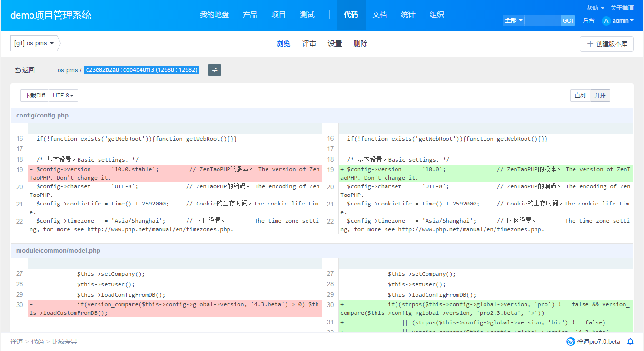This screenshot has width=644, height=351.
Task: Click added line 31 with 'biz' check
Action: tap(486, 322)
